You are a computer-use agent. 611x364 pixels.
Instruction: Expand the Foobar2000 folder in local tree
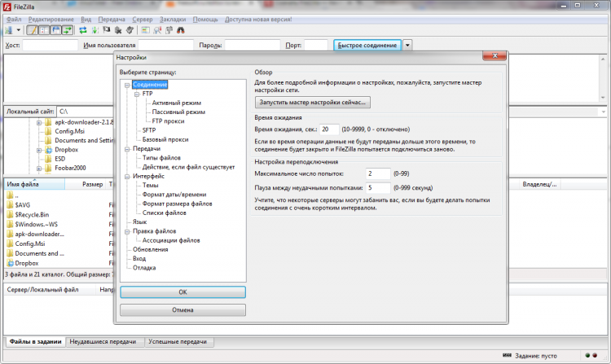[39, 169]
